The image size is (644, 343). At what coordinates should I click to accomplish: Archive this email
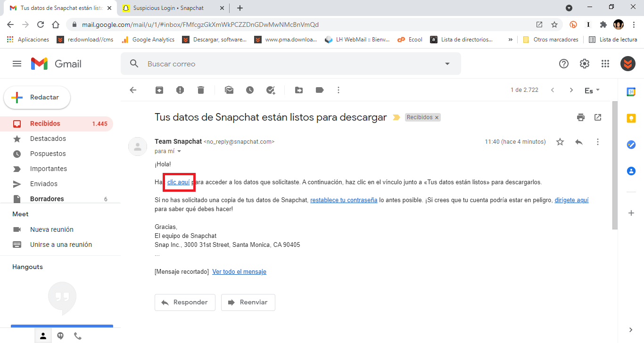pyautogui.click(x=159, y=90)
